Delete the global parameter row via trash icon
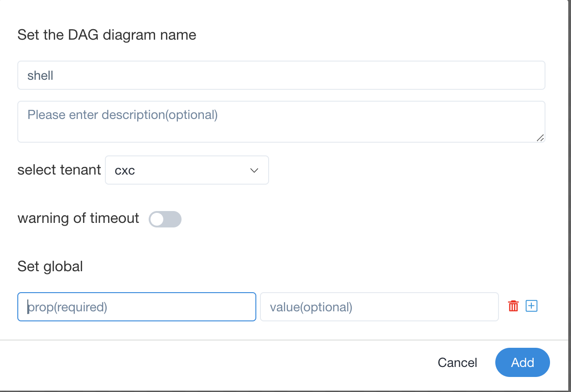Screen dimensions: 571x392 click(514, 306)
